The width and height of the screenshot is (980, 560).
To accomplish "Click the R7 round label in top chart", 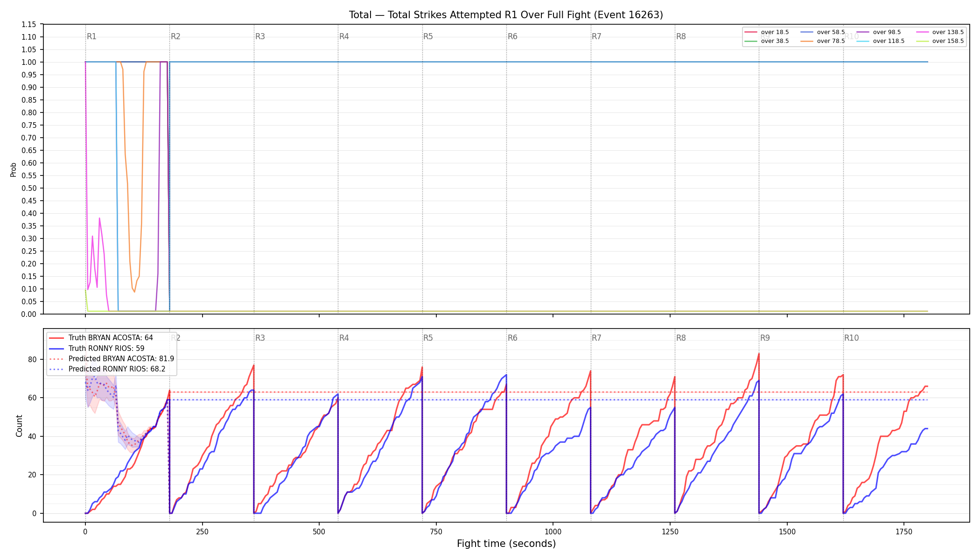I will (596, 36).
